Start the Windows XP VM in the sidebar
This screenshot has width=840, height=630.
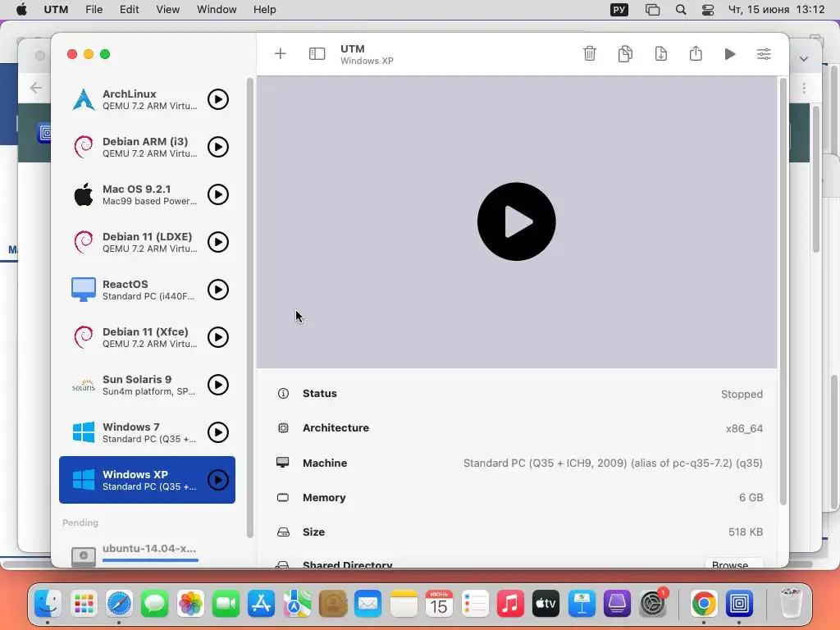tap(218, 480)
